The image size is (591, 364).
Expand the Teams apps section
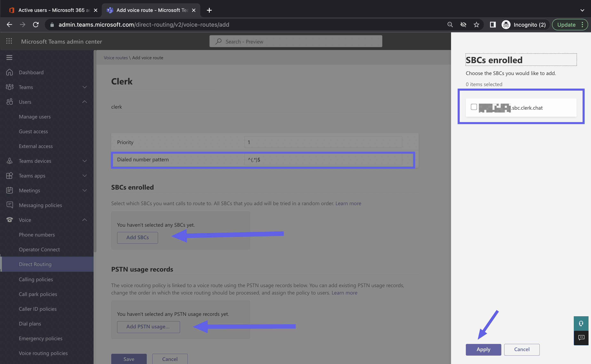(85, 175)
